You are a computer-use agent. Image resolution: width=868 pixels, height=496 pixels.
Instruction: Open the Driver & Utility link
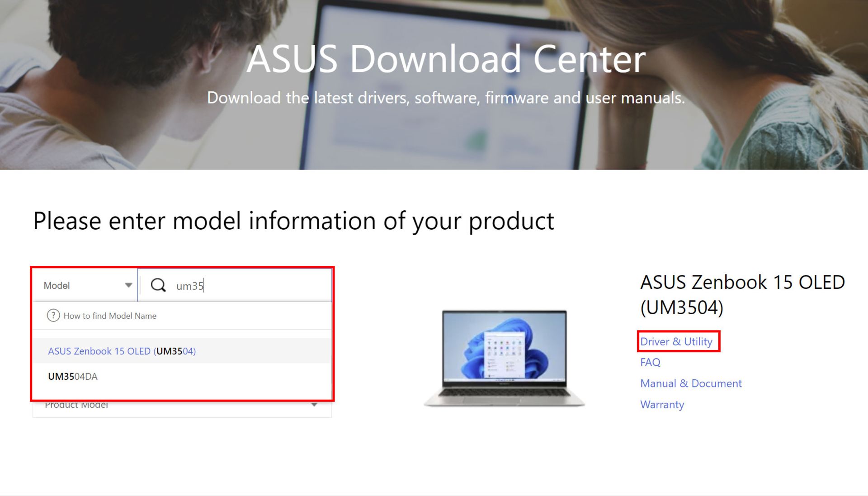[x=676, y=342]
